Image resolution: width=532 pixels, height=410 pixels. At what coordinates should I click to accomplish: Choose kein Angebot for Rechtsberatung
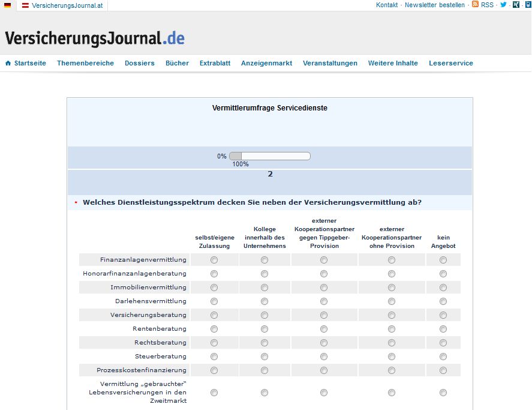[443, 342]
